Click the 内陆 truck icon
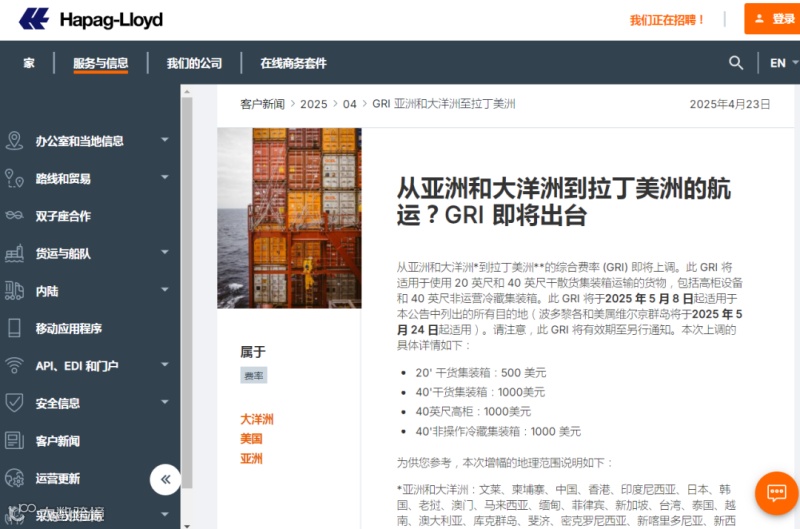Viewport: 800px width, 529px height. coord(14,291)
